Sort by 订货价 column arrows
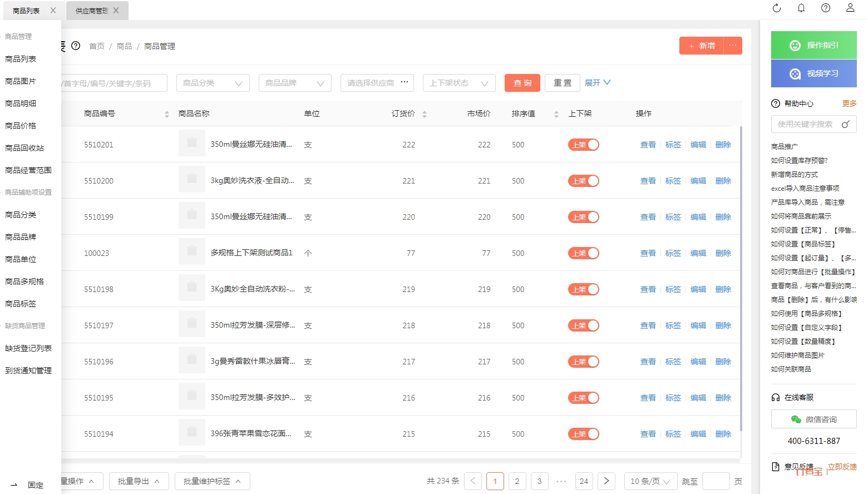Image resolution: width=868 pixels, height=494 pixels. click(x=424, y=114)
